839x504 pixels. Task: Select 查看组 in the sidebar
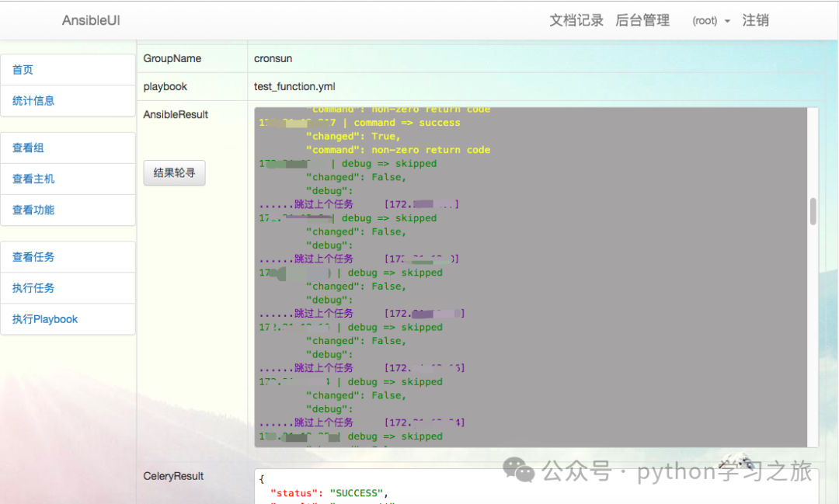[x=68, y=148]
